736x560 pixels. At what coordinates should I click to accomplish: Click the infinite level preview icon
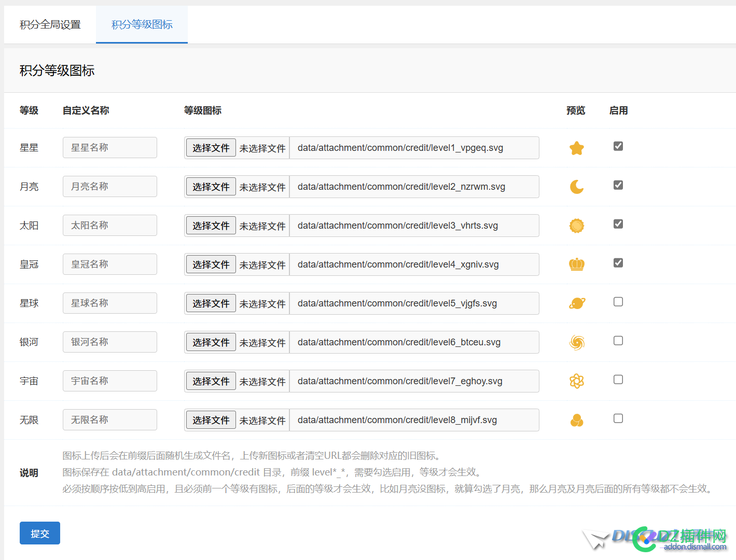tap(576, 420)
